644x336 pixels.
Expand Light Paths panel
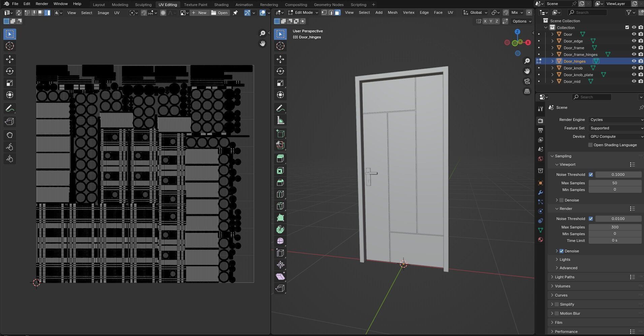tap(564, 277)
